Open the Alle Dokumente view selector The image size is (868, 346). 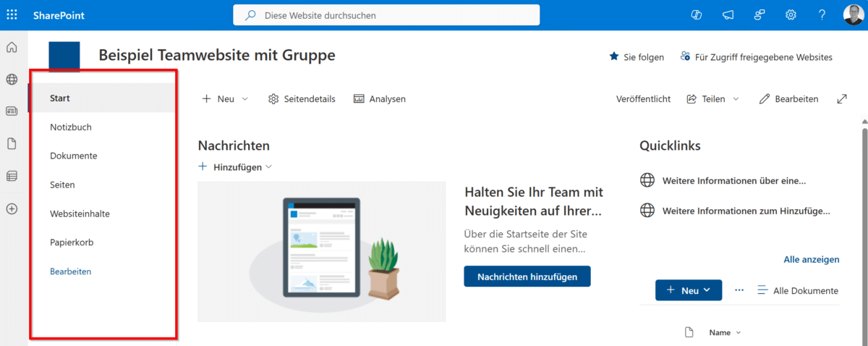797,290
